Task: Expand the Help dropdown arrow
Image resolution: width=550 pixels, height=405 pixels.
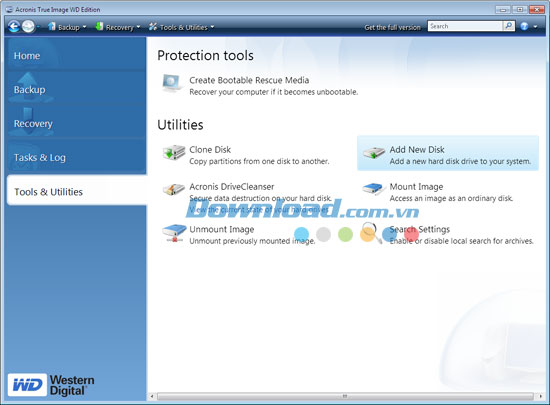Action: [535, 27]
